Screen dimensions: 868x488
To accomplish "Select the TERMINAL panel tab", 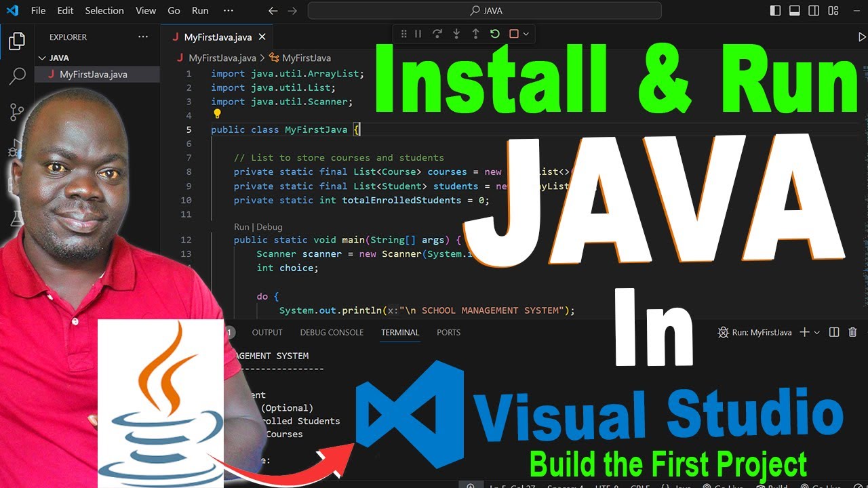I will point(400,332).
